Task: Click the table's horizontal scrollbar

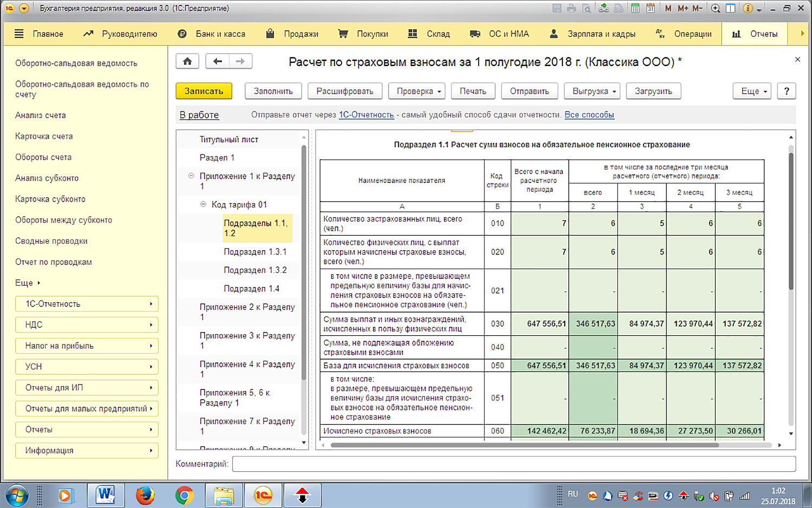Action: coord(524,445)
